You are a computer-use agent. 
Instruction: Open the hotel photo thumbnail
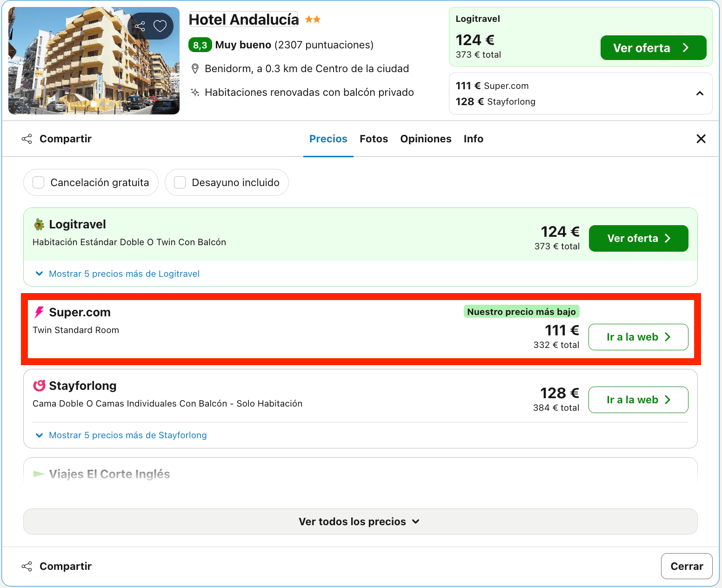(94, 60)
